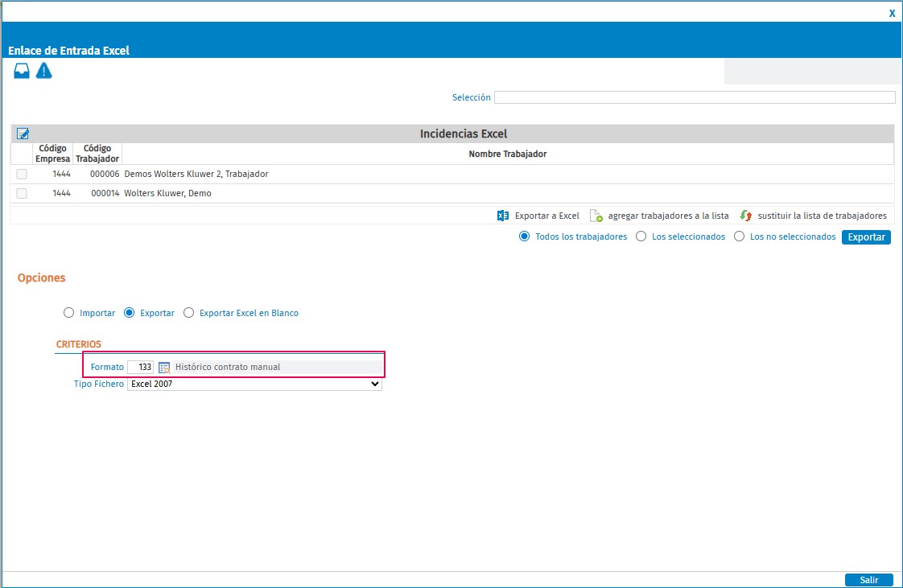Click the name Demos Wolters Kluwer 2, Trabajador
The width and height of the screenshot is (903, 588).
(196, 174)
